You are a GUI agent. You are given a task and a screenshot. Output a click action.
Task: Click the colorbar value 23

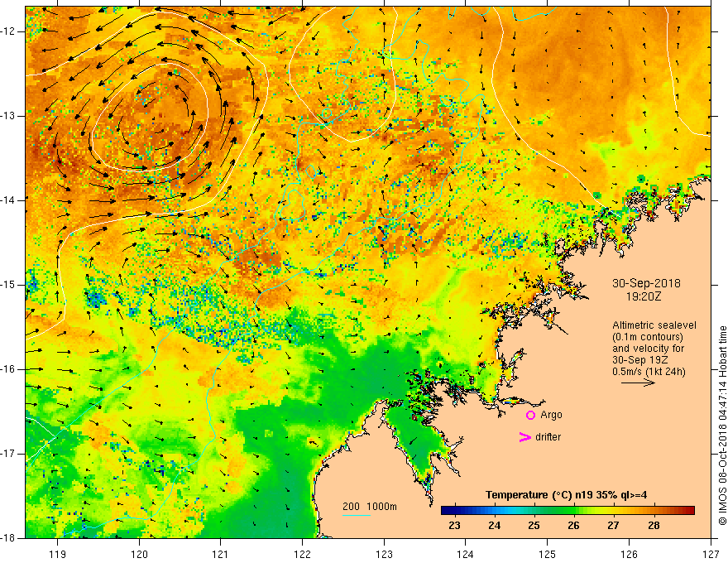[454, 526]
